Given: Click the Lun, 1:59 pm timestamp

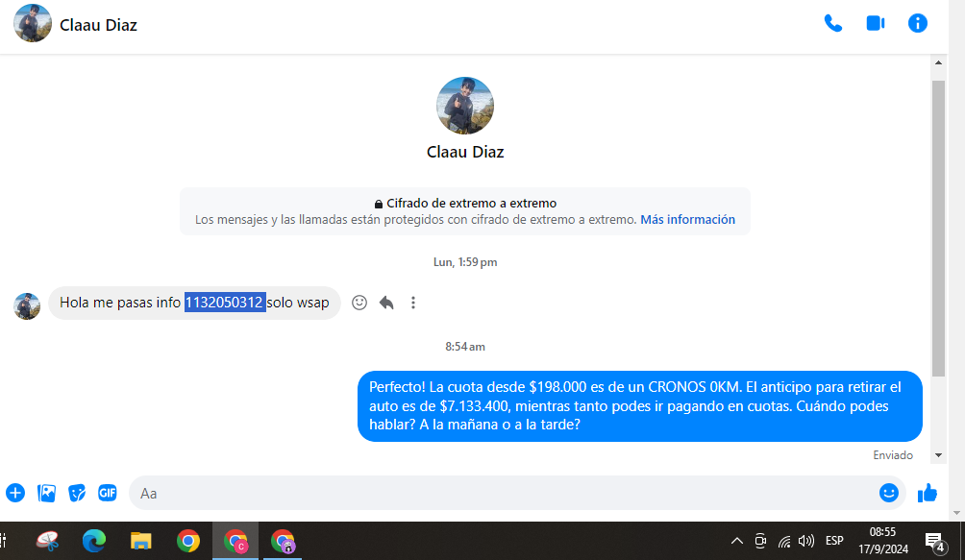Looking at the screenshot, I should [465, 262].
